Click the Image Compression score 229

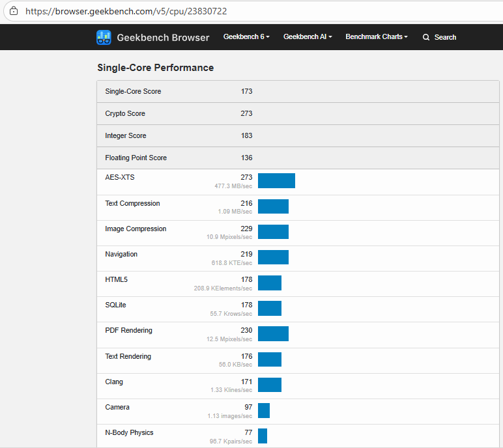(247, 229)
